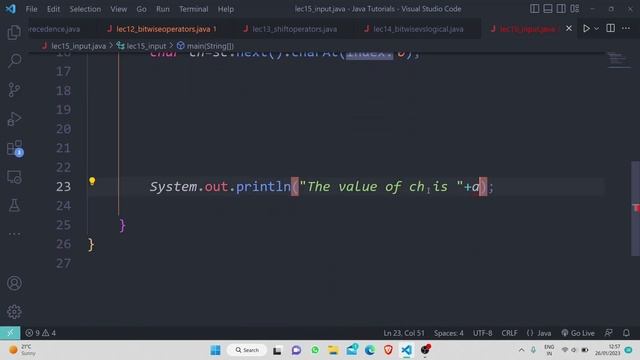Open the Testing flask view
Image resolution: width=640 pixels, height=360 pixels.
click(14, 205)
